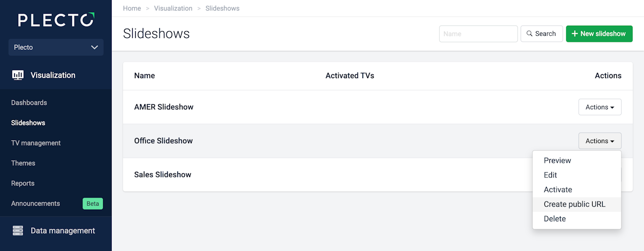
Task: Open the Plecto organization dropdown
Action: [x=56, y=47]
